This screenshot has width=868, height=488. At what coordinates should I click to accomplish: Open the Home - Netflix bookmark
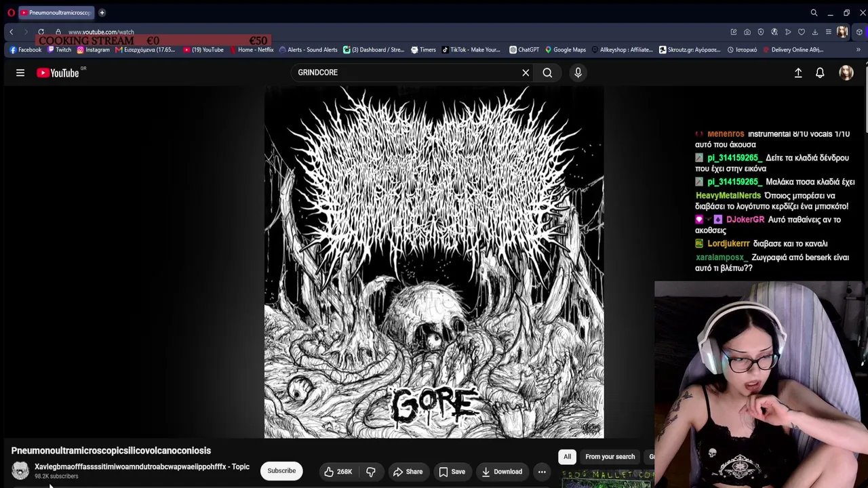[252, 49]
